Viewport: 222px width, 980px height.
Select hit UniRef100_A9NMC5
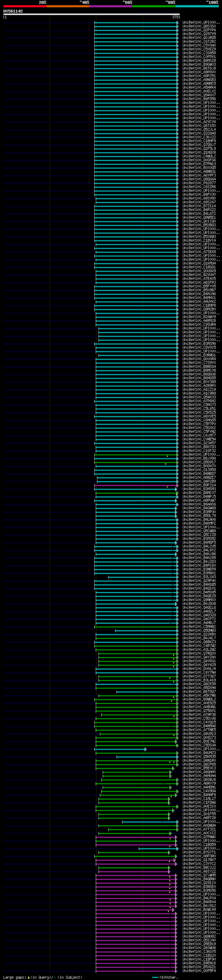point(199,83)
